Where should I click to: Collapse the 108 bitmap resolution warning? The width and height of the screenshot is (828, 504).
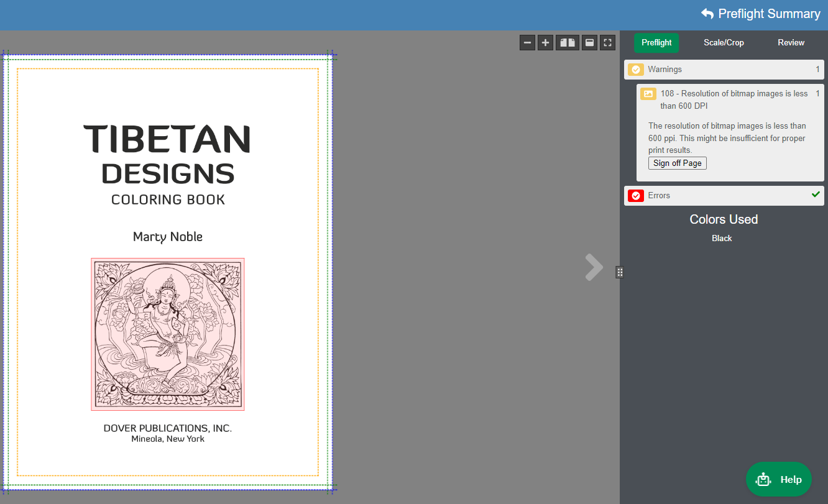(x=730, y=99)
